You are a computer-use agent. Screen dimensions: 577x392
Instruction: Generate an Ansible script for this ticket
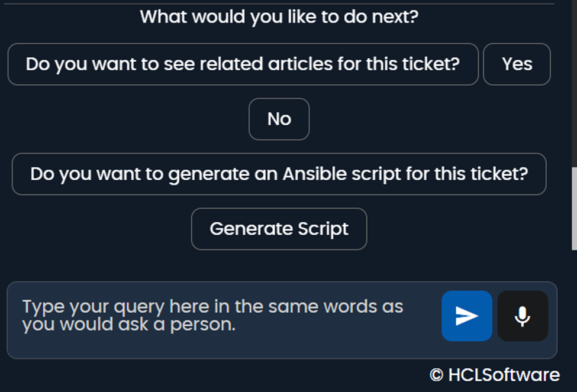tap(279, 229)
